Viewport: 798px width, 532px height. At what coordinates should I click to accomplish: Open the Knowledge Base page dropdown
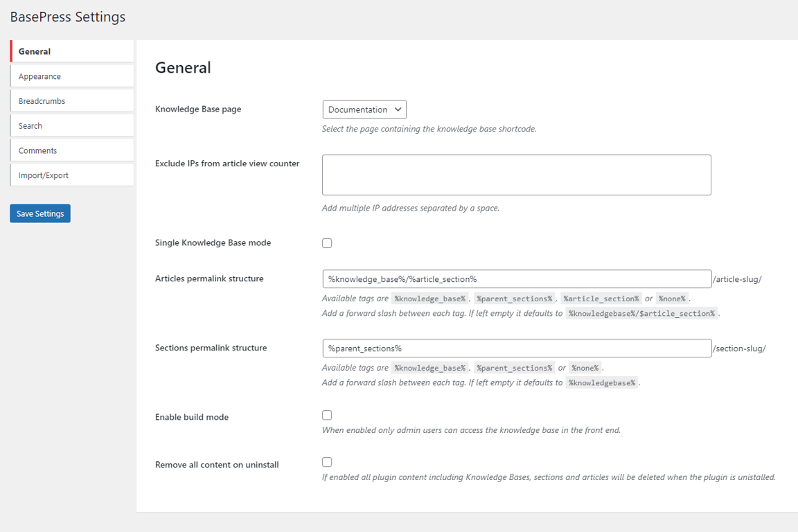364,109
